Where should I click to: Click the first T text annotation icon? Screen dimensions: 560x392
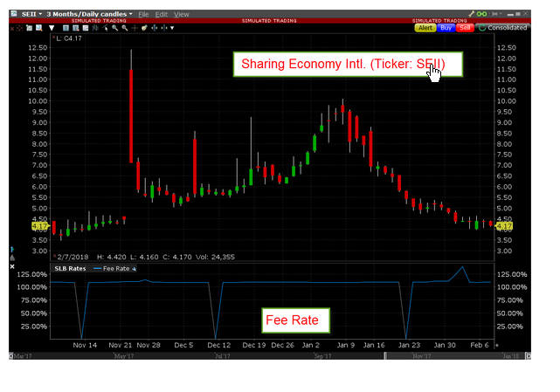click(66, 28)
